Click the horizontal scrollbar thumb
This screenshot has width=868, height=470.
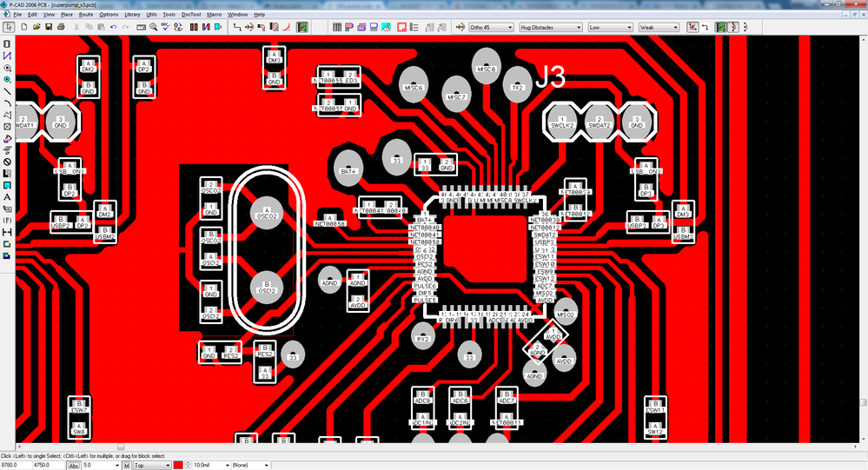coord(120,447)
